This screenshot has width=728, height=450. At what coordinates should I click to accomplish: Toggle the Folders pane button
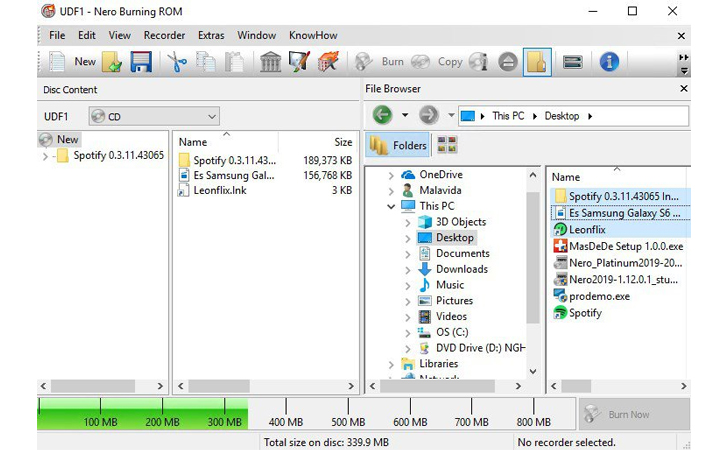point(398,145)
